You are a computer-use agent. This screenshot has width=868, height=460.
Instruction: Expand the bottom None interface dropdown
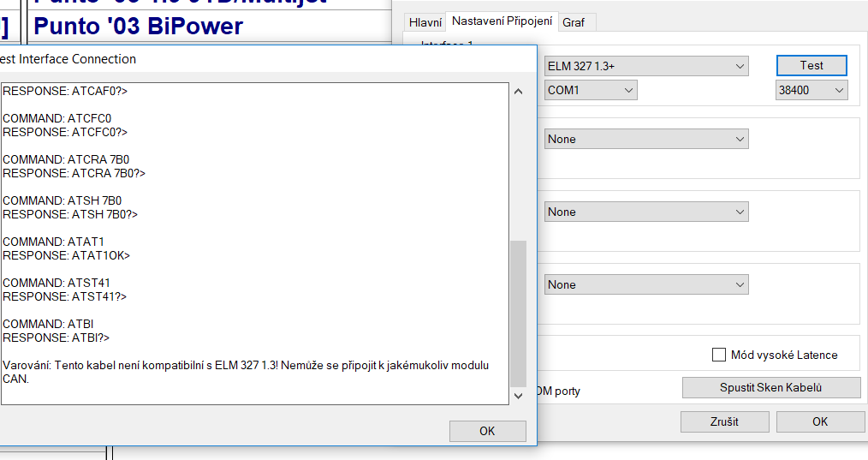(x=646, y=284)
